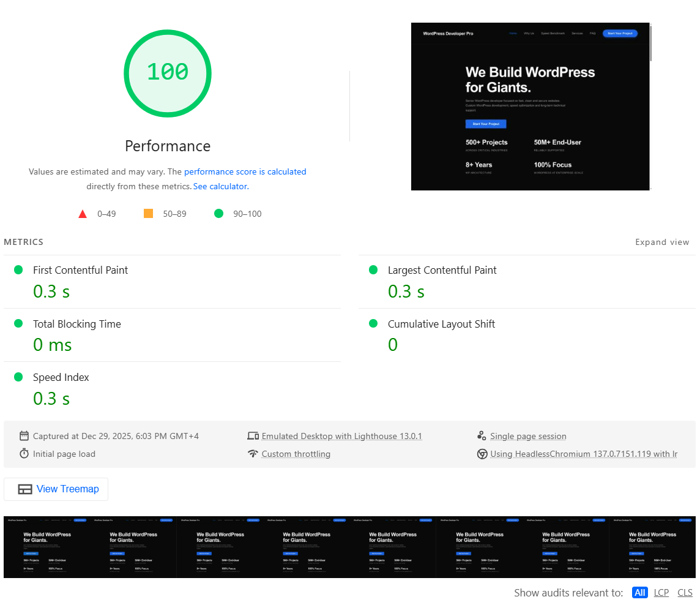Open Expand view for the metrics
The height and width of the screenshot is (605, 700).
(663, 242)
